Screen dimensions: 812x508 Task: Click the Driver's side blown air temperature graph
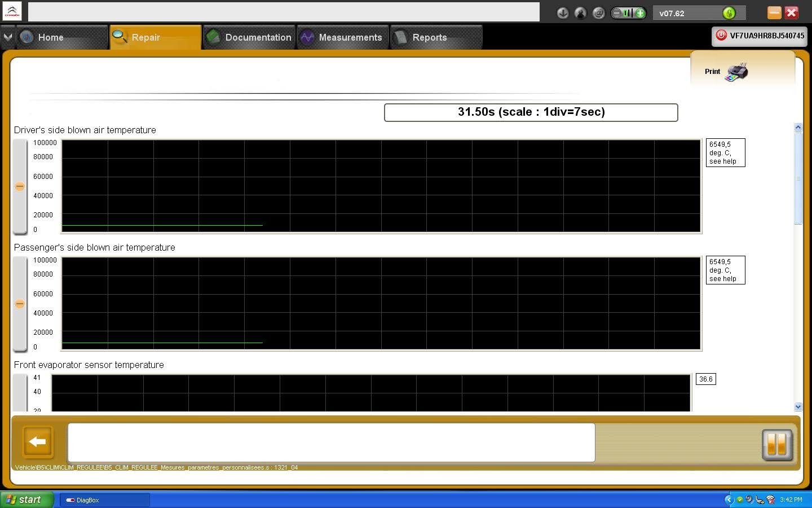[381, 186]
